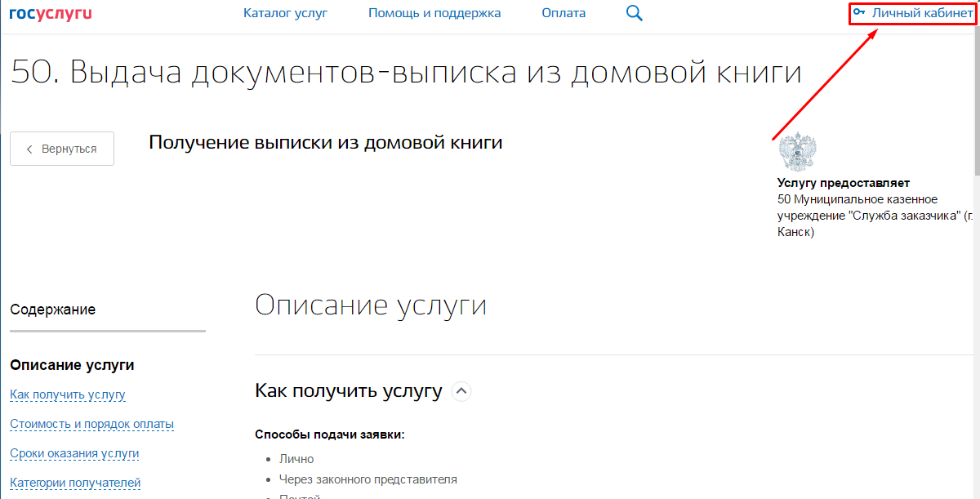The width and height of the screenshot is (980, 499).
Task: Toggle the 'Как получить услугу' section heading
Action: point(349,391)
